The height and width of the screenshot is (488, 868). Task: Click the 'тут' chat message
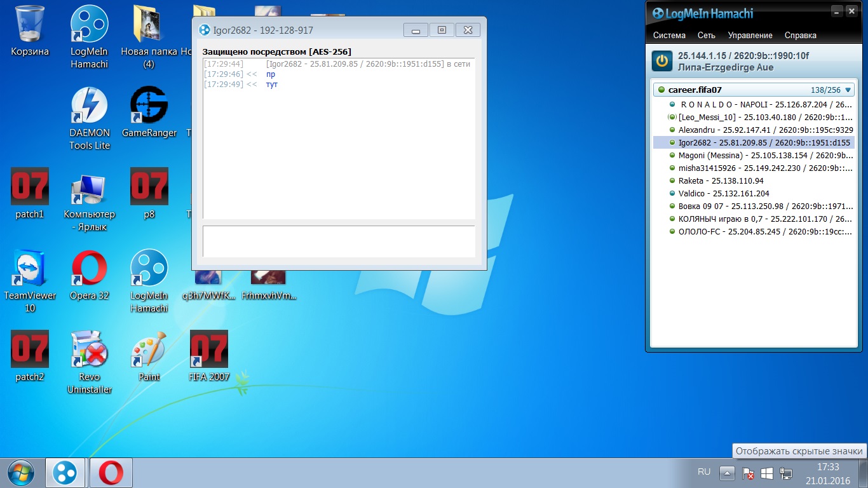(x=272, y=85)
